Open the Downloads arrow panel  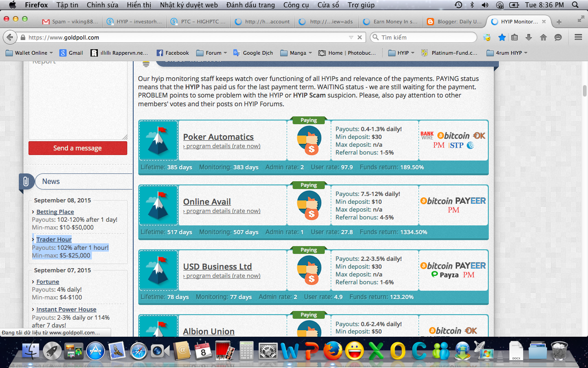(529, 37)
